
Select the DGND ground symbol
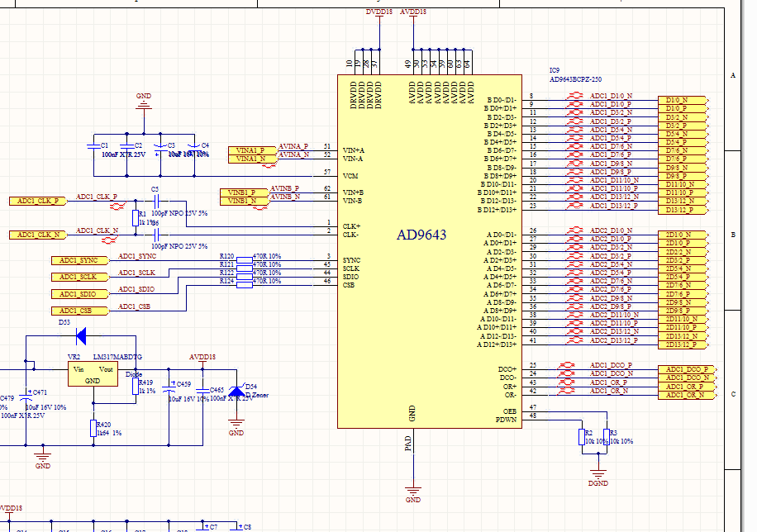pyautogui.click(x=598, y=474)
